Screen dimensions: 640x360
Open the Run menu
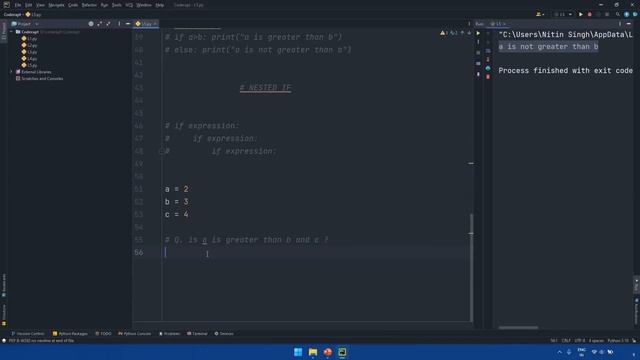[104, 5]
